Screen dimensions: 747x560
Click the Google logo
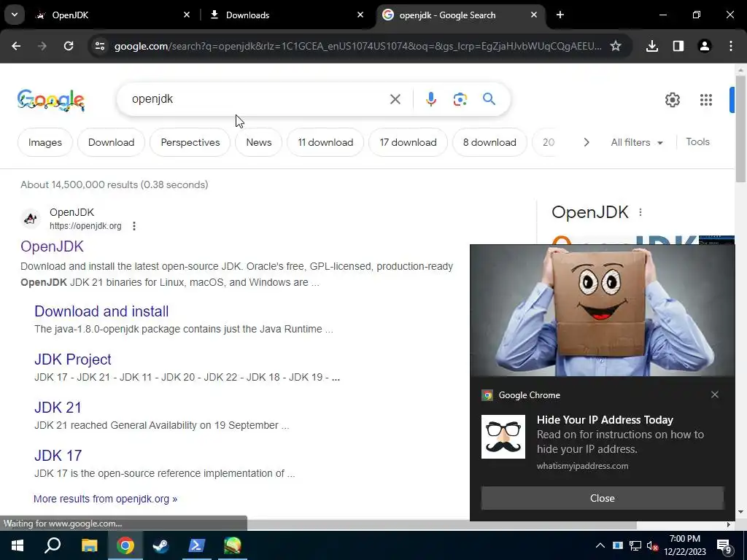click(51, 100)
